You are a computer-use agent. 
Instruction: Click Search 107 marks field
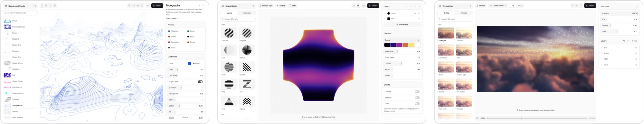238,19
